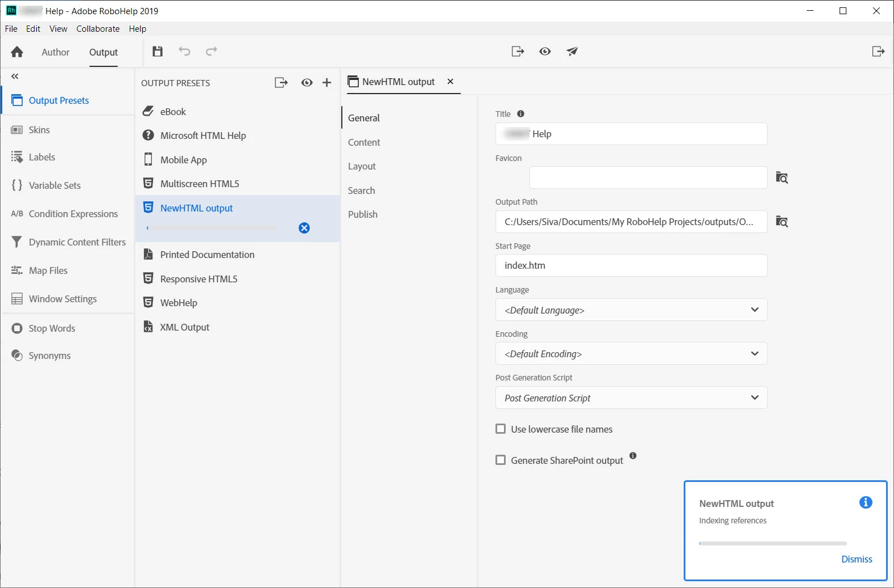
Task: Click the Generate preset icon in main toolbar
Action: (x=518, y=52)
